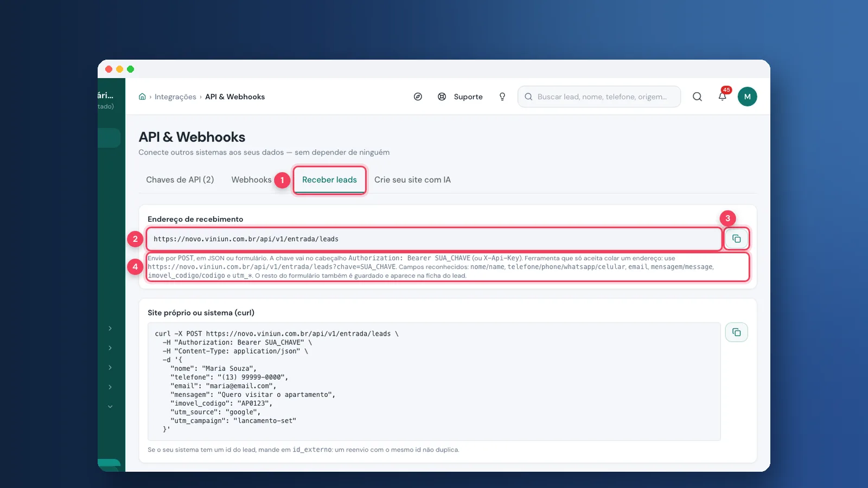
Task: Copy the curl example code
Action: (x=736, y=332)
